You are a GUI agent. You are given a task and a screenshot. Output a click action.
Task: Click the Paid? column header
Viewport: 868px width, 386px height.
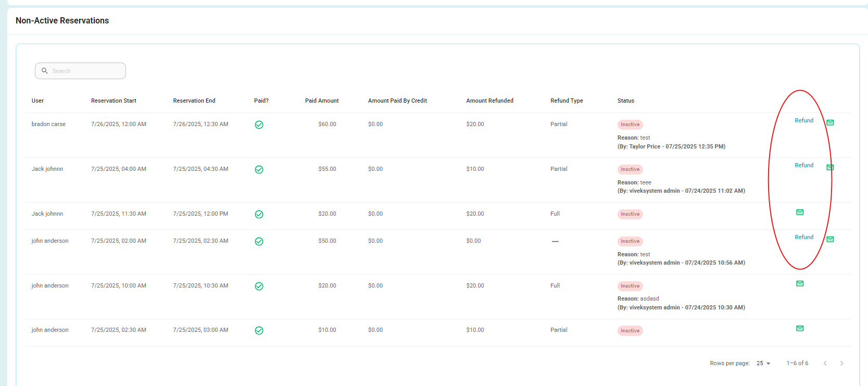(x=261, y=101)
